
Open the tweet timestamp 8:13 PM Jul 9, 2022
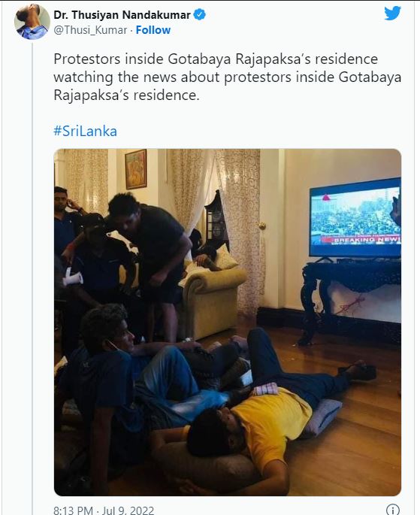104,510
